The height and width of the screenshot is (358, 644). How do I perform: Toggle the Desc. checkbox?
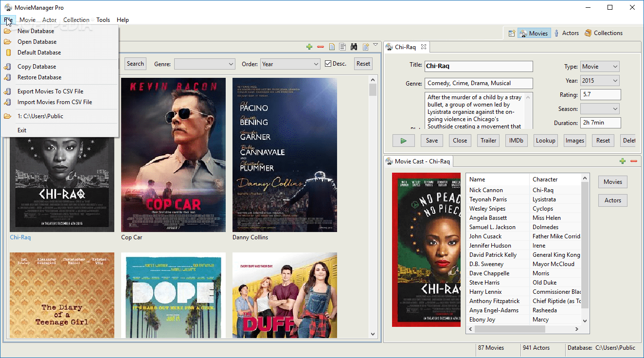tap(328, 64)
